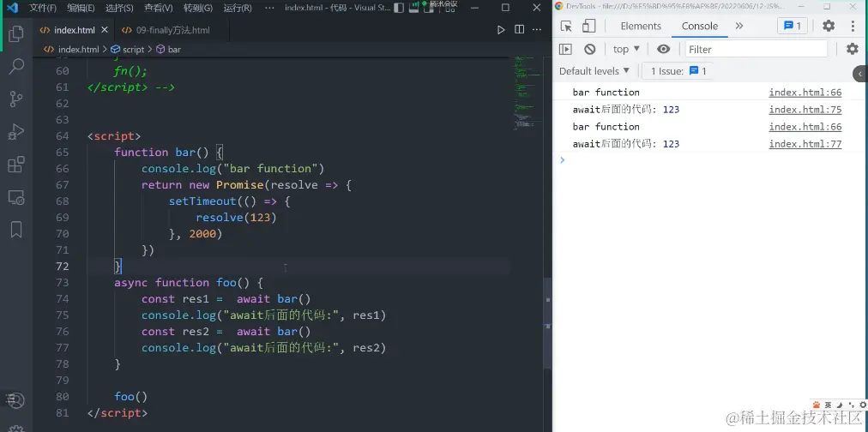Open index.html:66 link of first log
The width and height of the screenshot is (868, 432).
[x=805, y=93]
